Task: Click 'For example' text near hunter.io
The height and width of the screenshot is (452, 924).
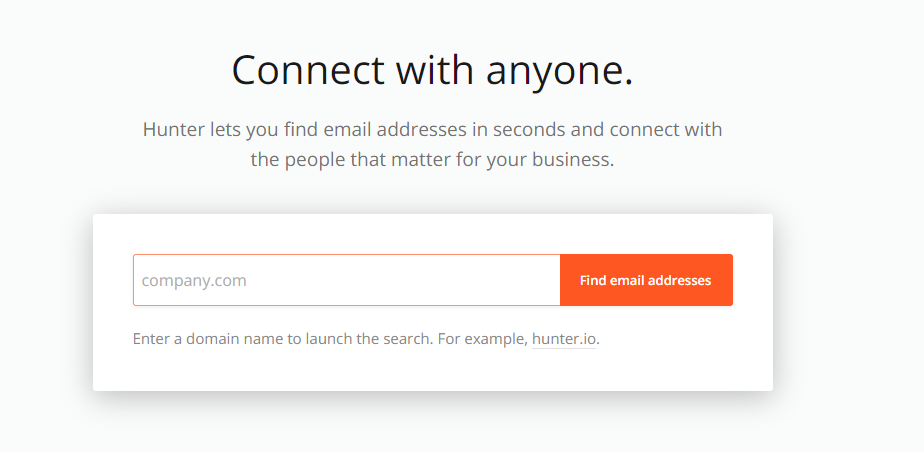Action: point(483,339)
